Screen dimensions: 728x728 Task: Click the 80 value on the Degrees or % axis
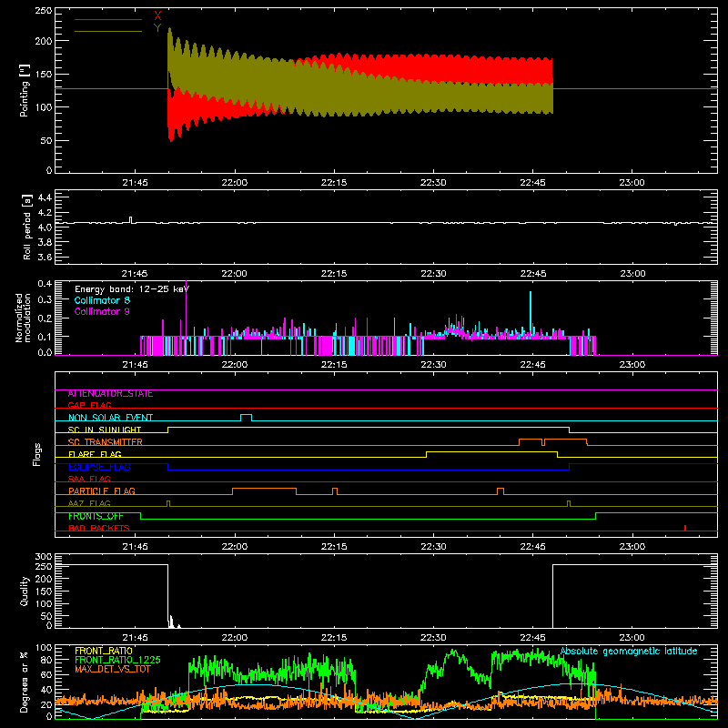click(x=47, y=660)
